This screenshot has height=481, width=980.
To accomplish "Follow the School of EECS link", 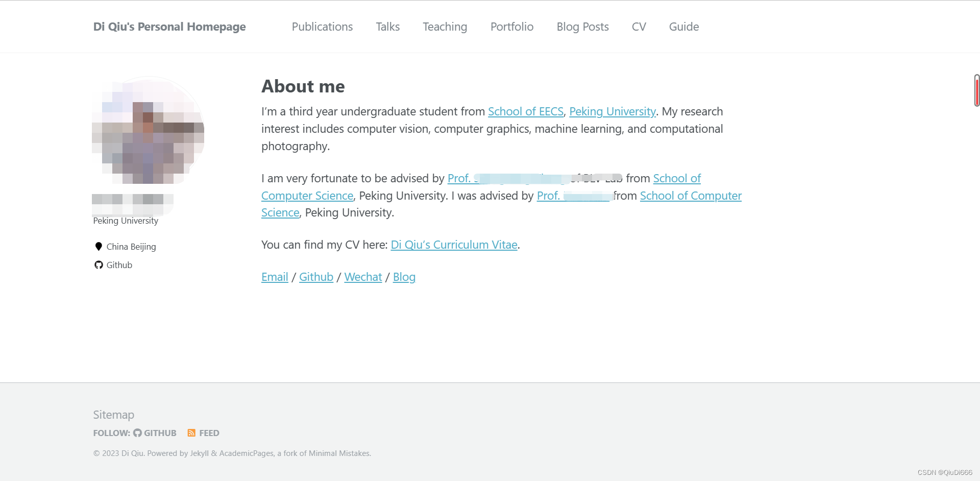I will (526, 111).
